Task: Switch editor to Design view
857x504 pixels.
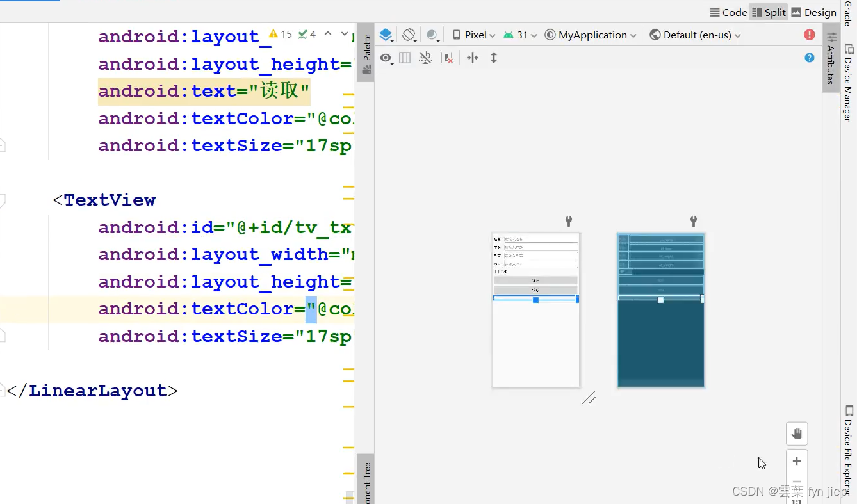Action: point(813,12)
